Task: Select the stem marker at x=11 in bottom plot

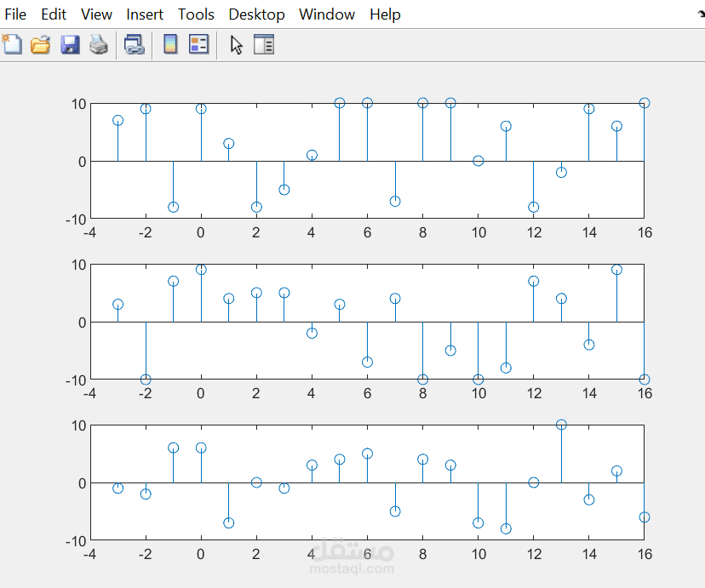Action: point(506,528)
